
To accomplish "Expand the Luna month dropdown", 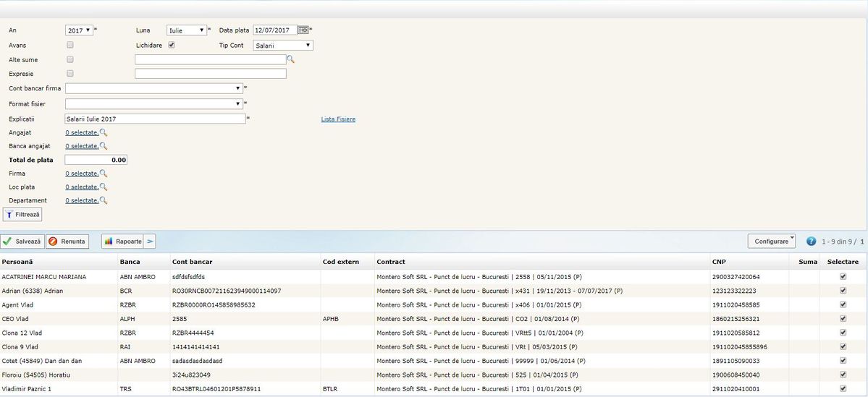I will [186, 30].
